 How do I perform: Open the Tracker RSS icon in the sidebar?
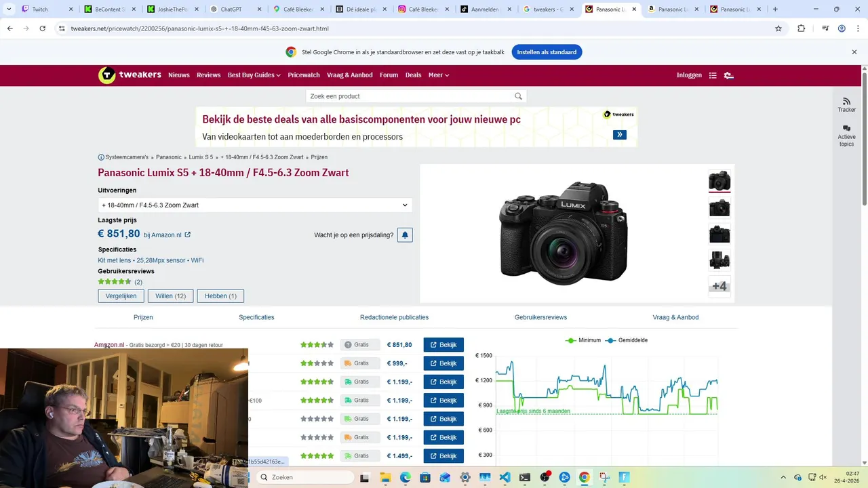[846, 101]
